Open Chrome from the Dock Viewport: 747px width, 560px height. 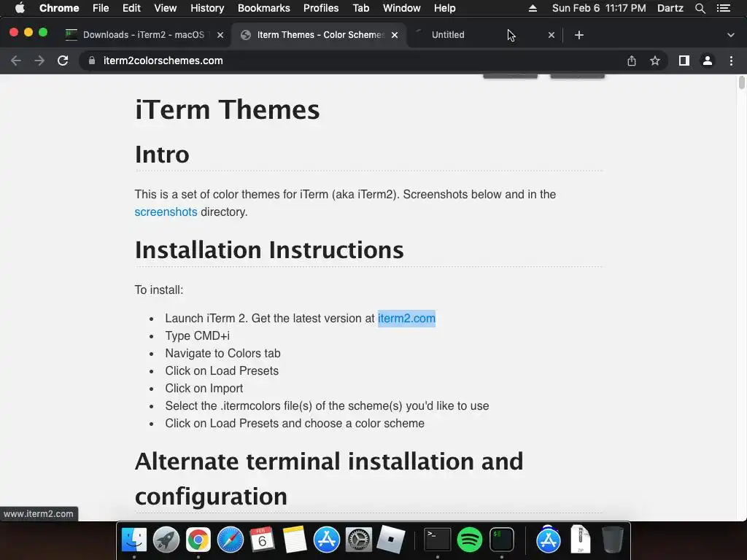click(x=198, y=540)
